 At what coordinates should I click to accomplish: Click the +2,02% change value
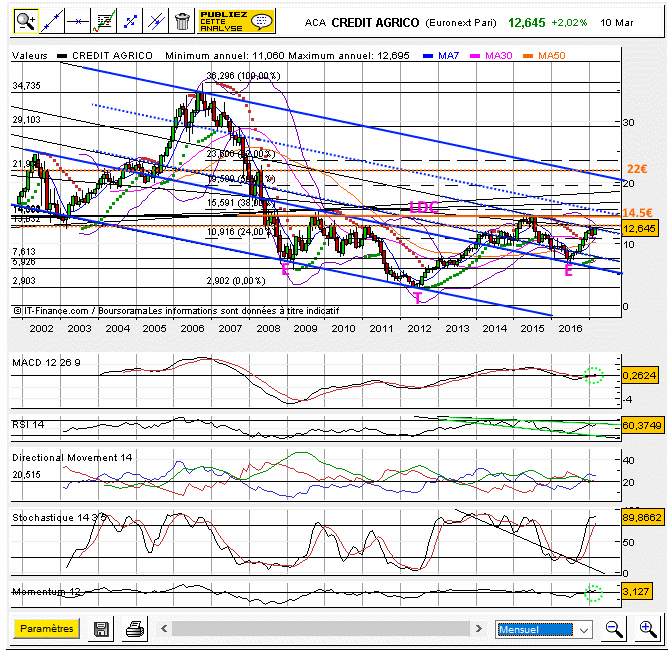pyautogui.click(x=569, y=23)
